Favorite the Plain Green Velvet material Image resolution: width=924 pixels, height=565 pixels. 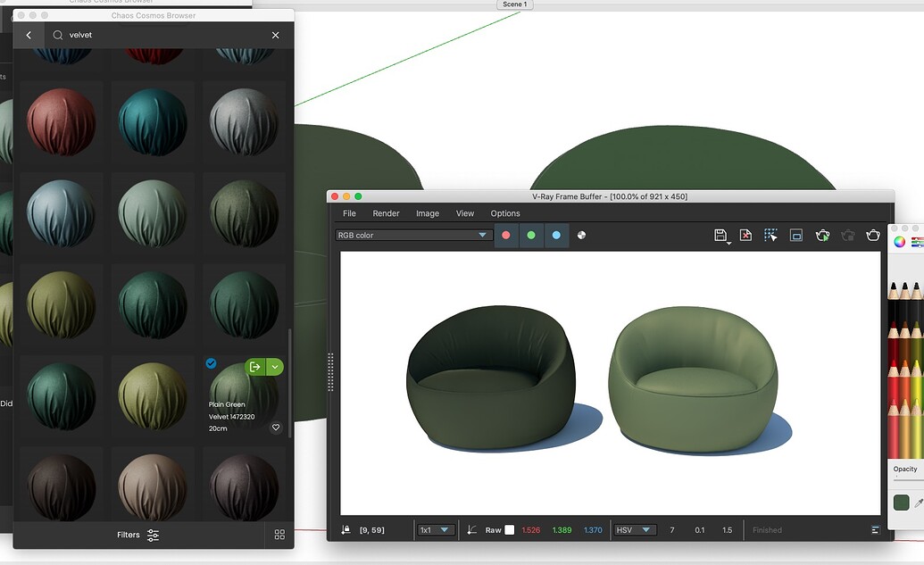(x=275, y=428)
